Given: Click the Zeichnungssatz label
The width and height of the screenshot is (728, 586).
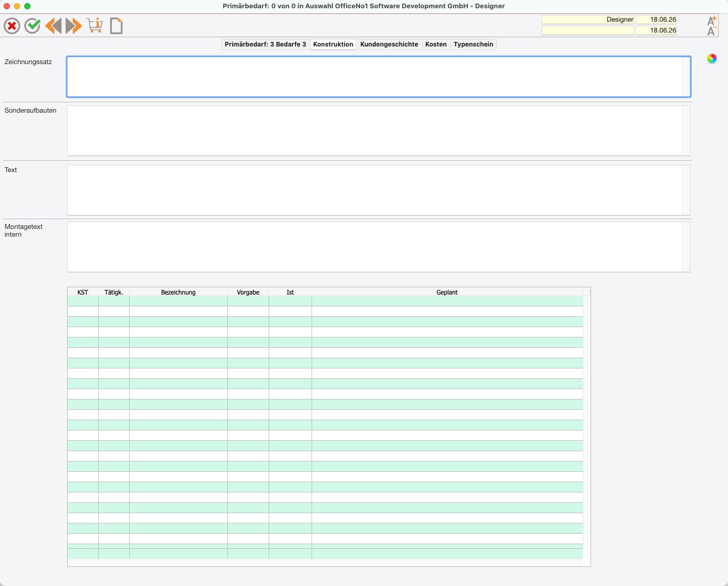Looking at the screenshot, I should click(28, 62).
